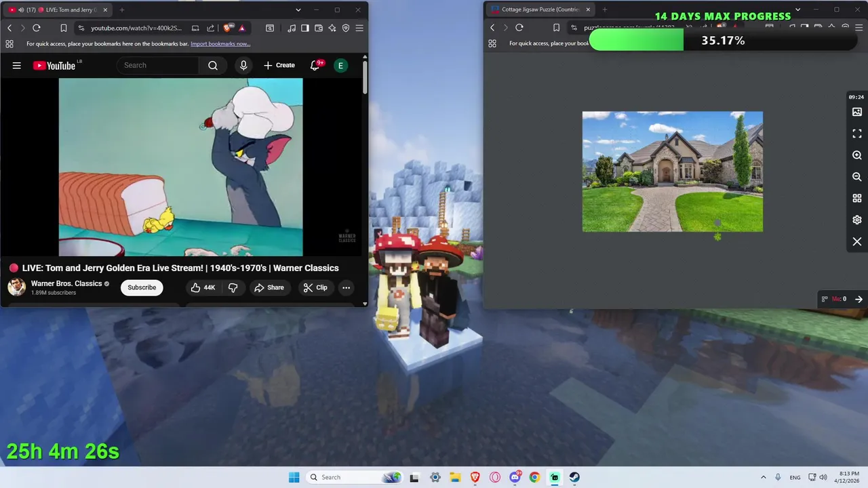The width and height of the screenshot is (868, 488).
Task: Go to the YouTube home logo
Action: (x=54, y=66)
